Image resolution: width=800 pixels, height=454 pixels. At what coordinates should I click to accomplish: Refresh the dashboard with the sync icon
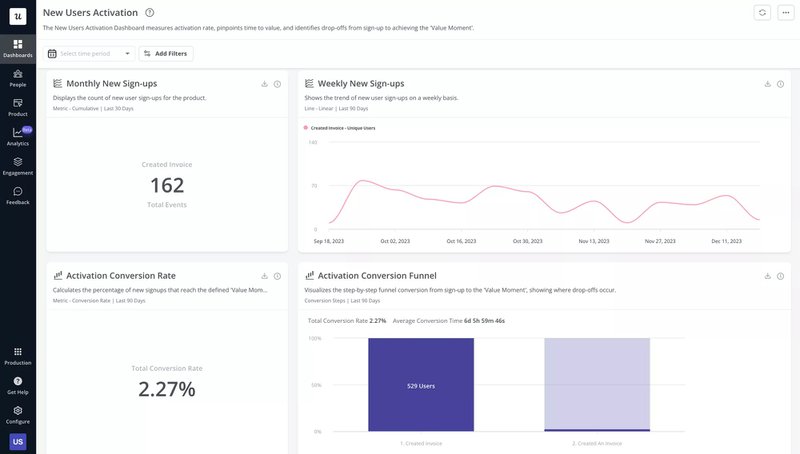(x=763, y=12)
